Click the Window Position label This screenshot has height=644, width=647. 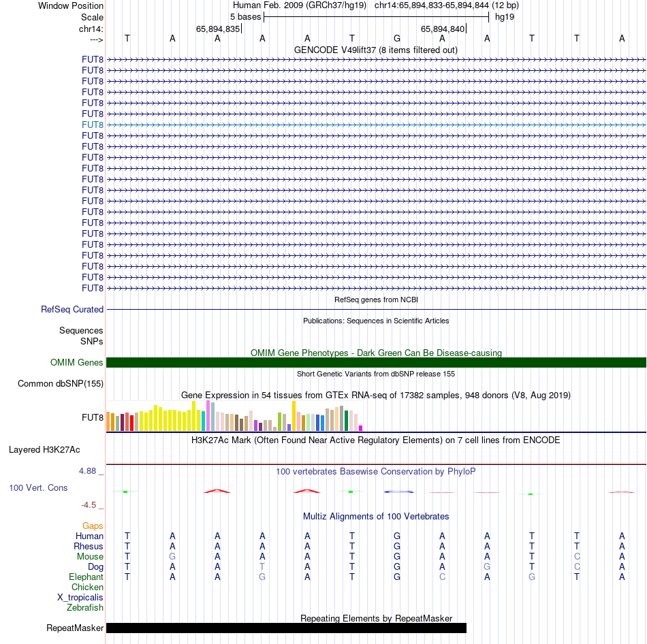click(x=71, y=5)
